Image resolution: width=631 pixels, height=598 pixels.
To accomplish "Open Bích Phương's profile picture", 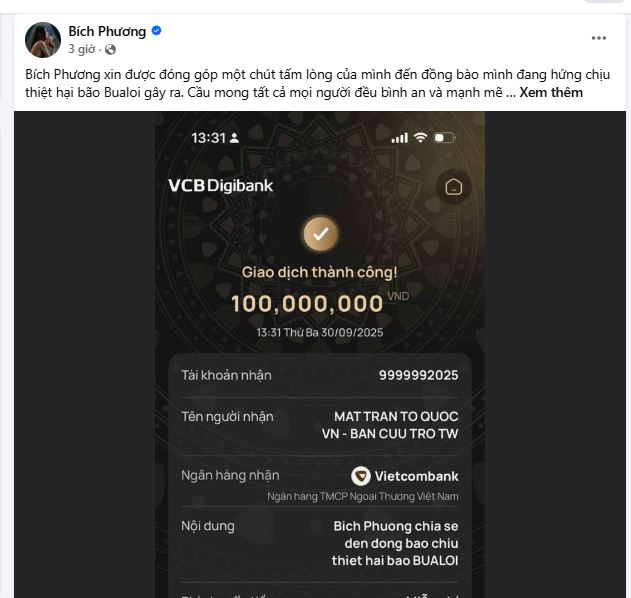I will tap(43, 40).
